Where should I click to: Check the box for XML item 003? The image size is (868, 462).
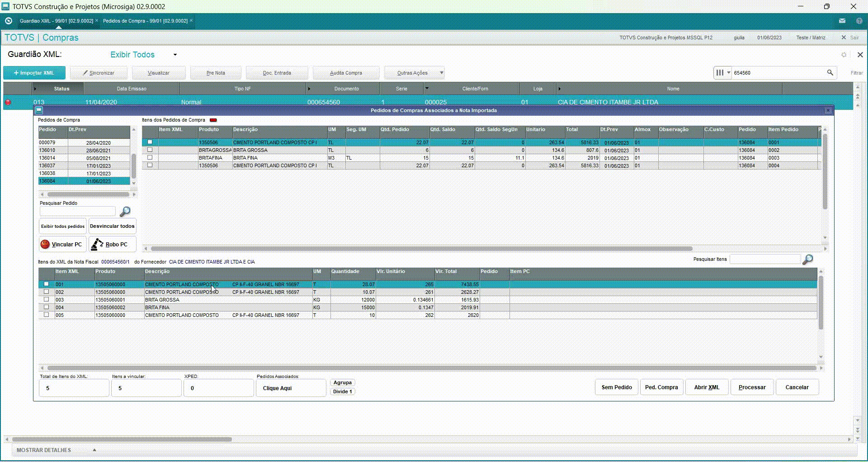(46, 300)
